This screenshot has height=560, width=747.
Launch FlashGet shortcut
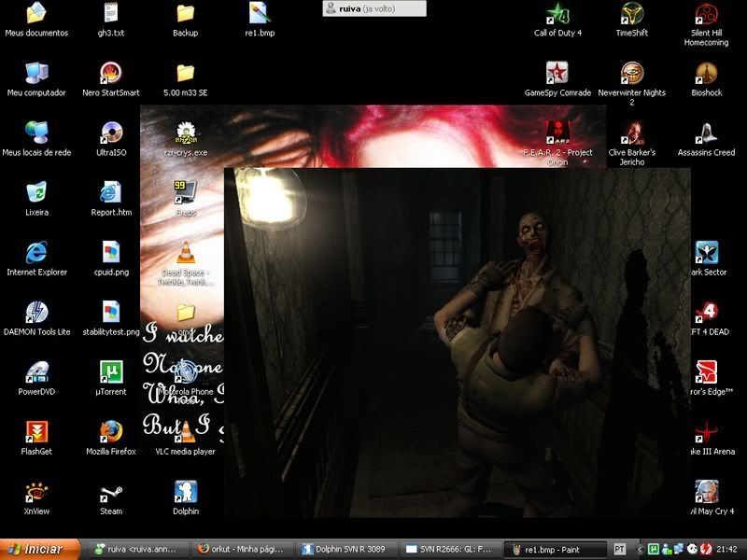pos(36,431)
